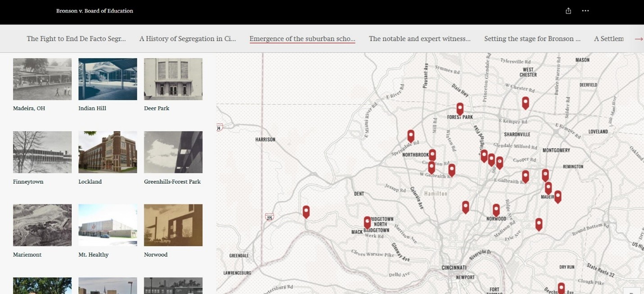The height and width of the screenshot is (294, 644).
Task: Select the Mt. Healthy photo
Action: point(107,225)
